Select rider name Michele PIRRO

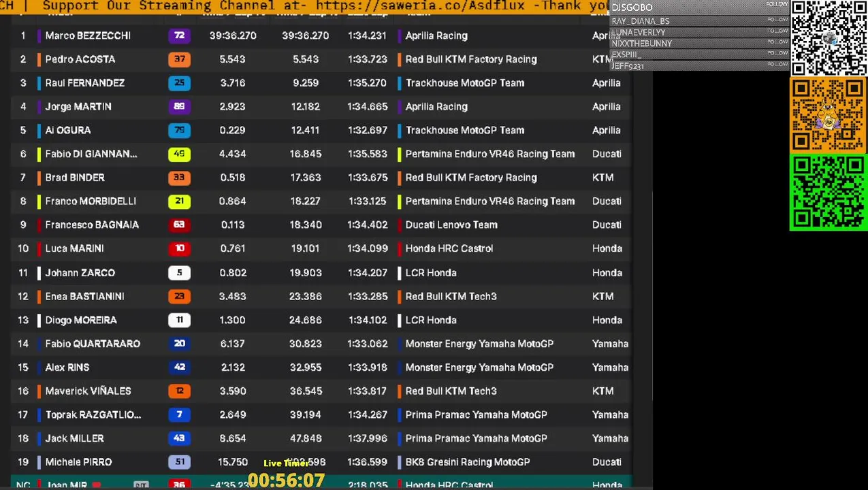point(78,462)
